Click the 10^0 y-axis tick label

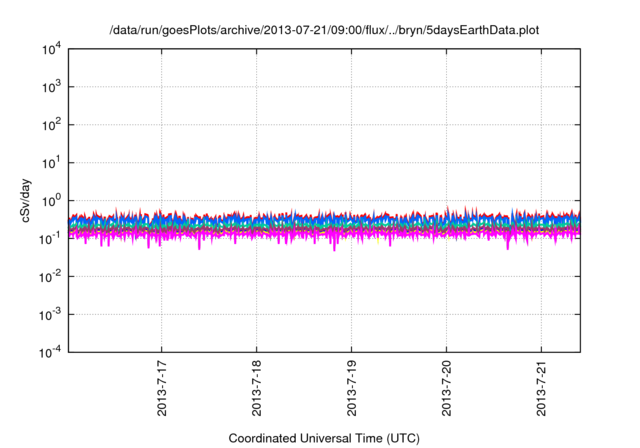point(51,201)
